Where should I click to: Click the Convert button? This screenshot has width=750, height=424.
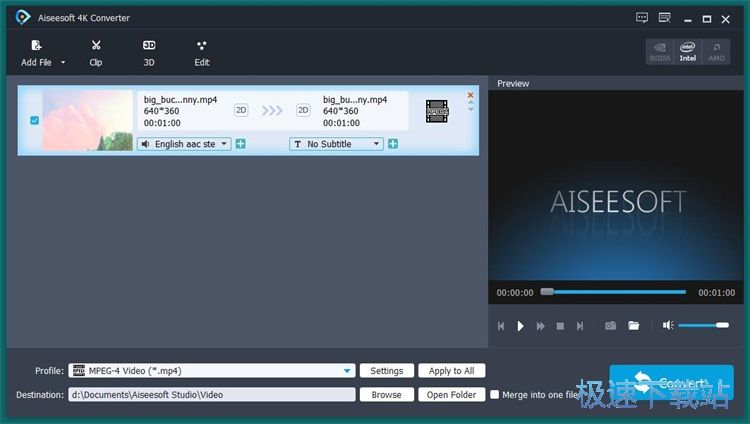point(671,382)
